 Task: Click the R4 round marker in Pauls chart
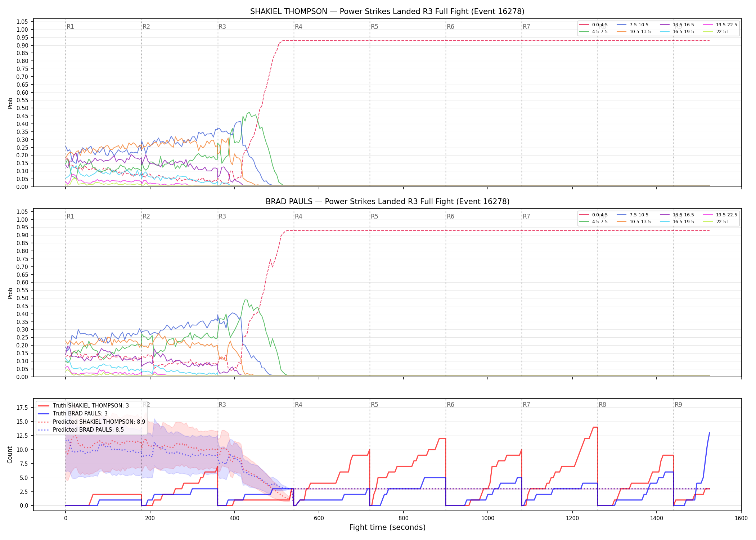click(x=298, y=216)
